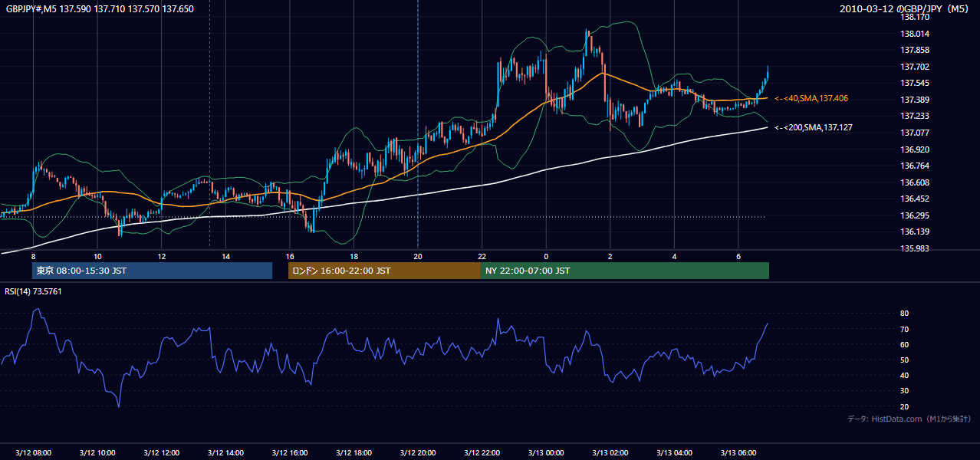Click price axis value 137.702
The image size is (980, 460).
(x=914, y=67)
